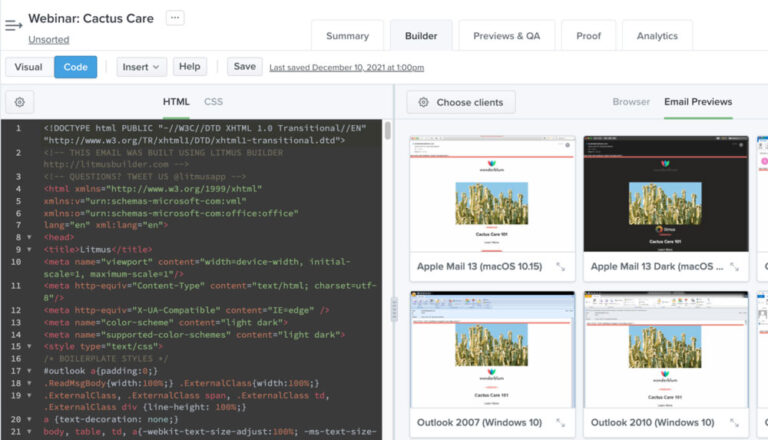The height and width of the screenshot is (440, 768).
Task: Open the Unsorted folder link
Action: [x=48, y=40]
